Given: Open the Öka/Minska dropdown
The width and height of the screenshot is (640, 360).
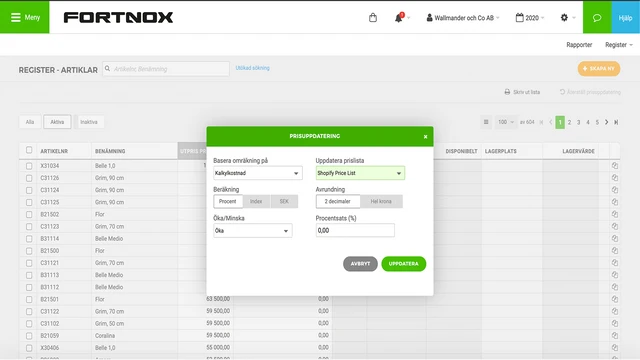Looking at the screenshot, I should (x=253, y=231).
